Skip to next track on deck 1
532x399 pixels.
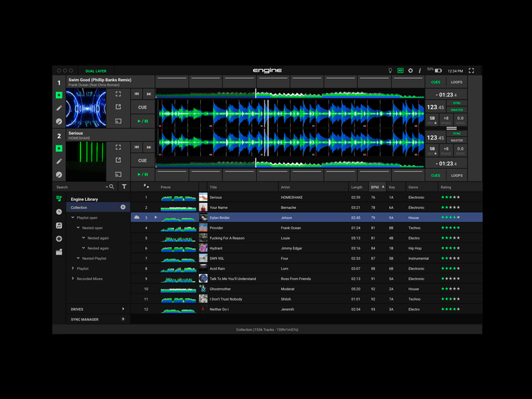click(x=148, y=94)
